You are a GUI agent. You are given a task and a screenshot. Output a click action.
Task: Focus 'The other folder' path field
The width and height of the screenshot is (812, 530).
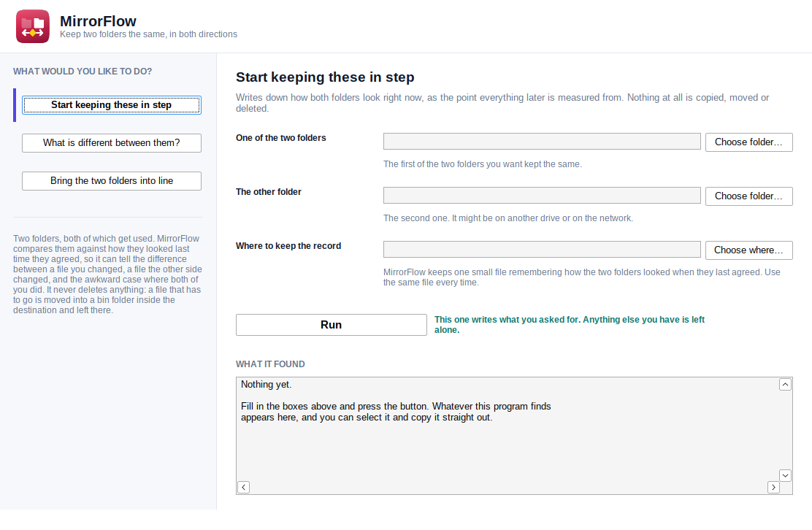[542, 195]
